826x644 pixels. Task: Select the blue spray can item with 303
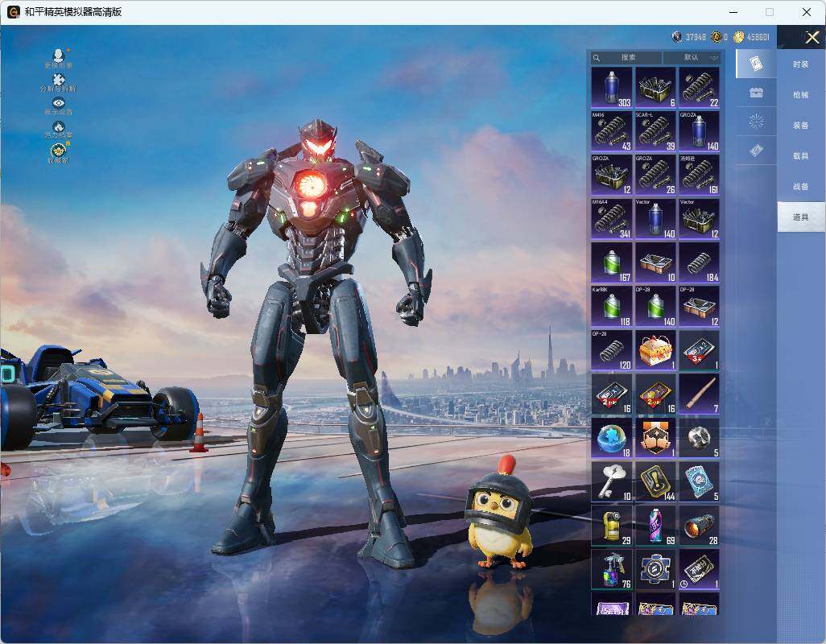[x=612, y=88]
